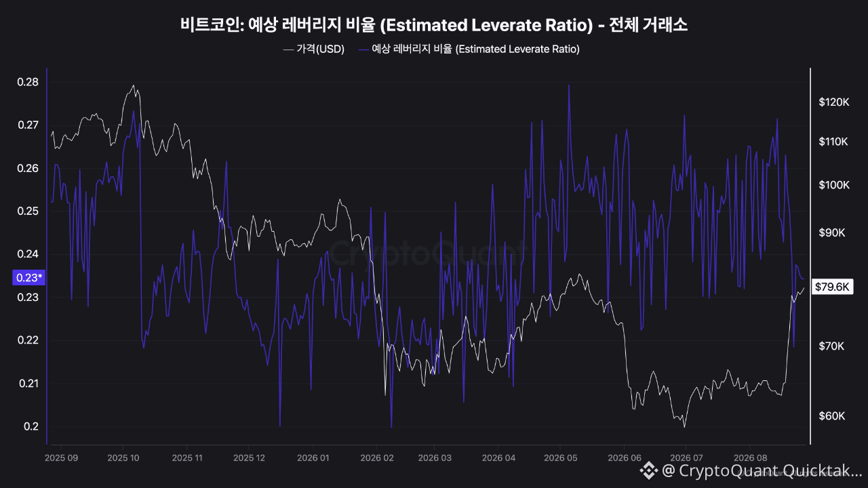This screenshot has height=488, width=868.
Task: Click the 0.27 left axis label
Action: (x=28, y=125)
